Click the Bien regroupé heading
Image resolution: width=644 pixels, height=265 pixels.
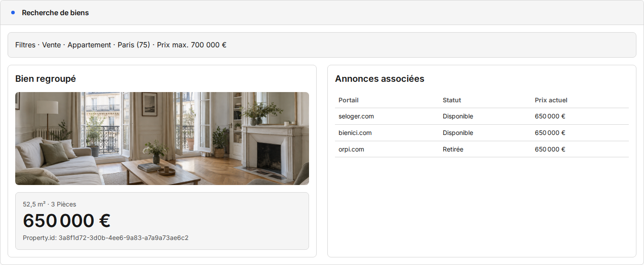click(46, 79)
